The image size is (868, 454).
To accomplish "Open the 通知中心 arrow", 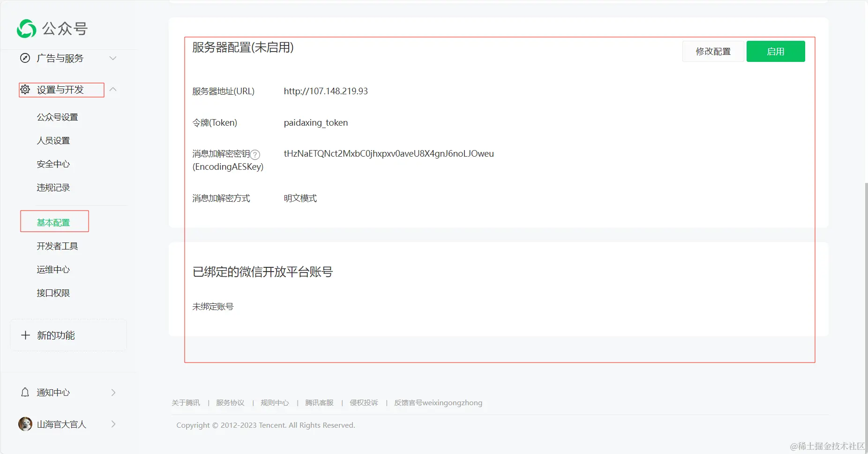I will coord(113,393).
